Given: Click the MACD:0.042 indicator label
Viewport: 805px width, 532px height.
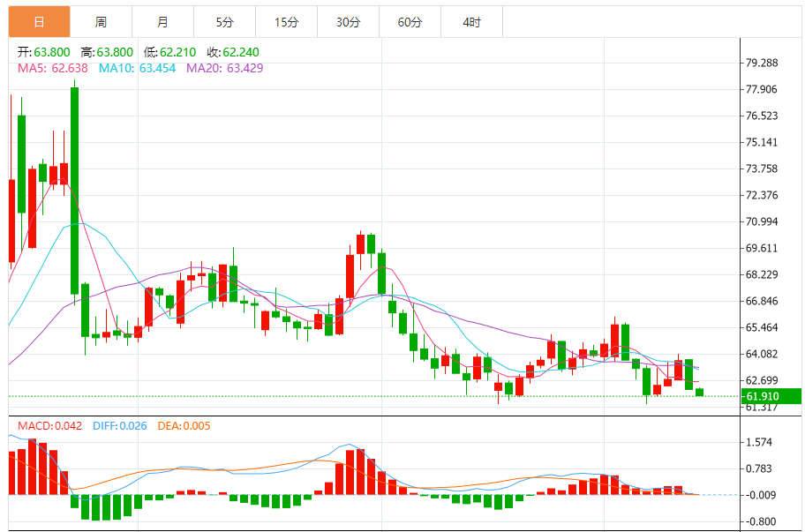Looking at the screenshot, I should click(x=49, y=426).
